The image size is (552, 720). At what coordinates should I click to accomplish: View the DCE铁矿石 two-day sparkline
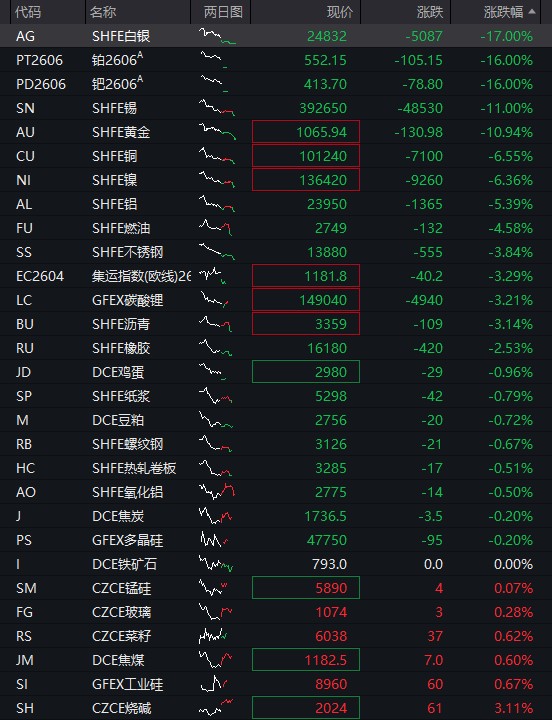tap(216, 564)
